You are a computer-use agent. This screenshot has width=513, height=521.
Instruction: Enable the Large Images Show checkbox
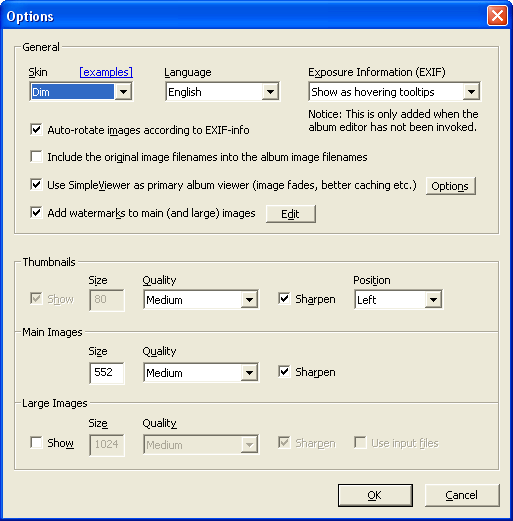coord(36,443)
